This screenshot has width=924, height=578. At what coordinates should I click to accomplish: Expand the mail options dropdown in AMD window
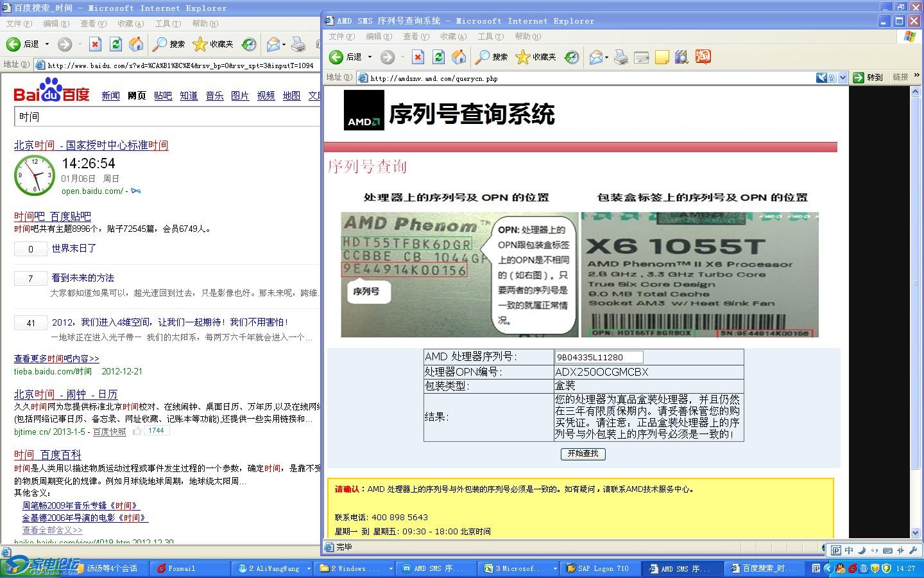pos(606,57)
